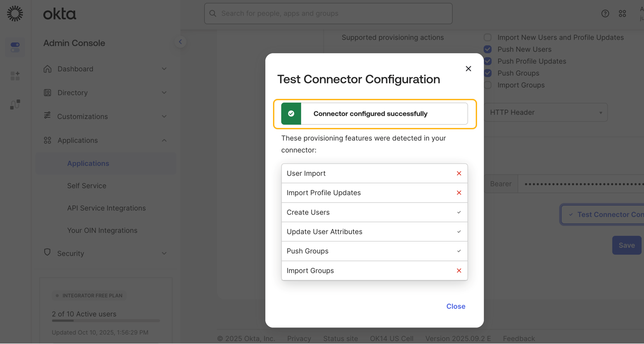
Task: Go to API Service Integrations
Action: (107, 208)
